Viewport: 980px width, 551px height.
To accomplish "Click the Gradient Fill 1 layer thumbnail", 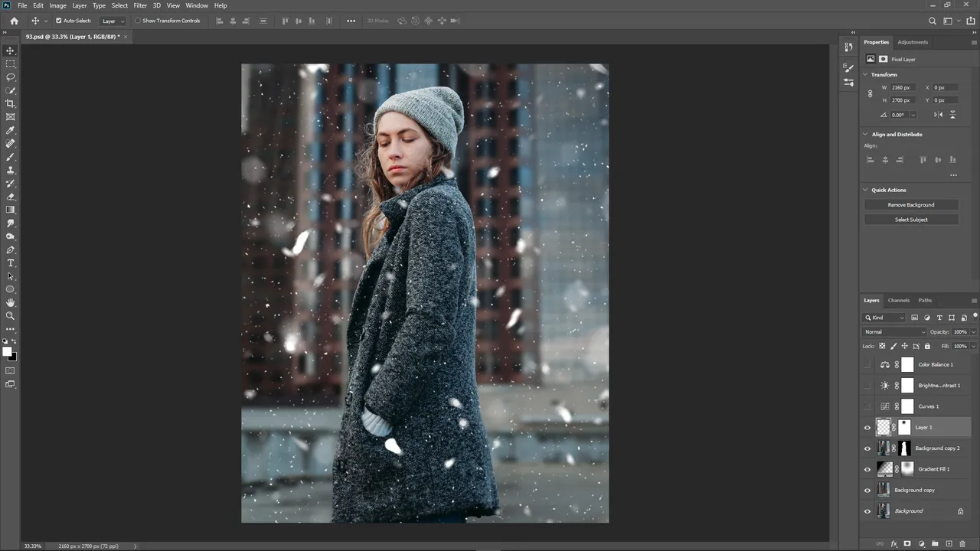I will pyautogui.click(x=884, y=469).
